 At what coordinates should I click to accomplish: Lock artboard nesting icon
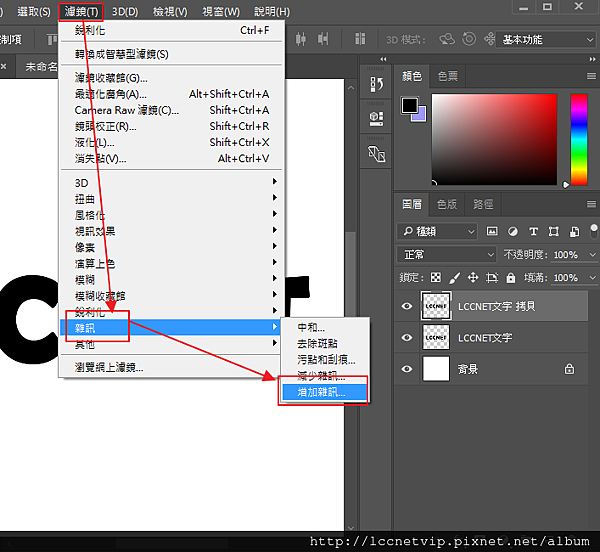pos(492,277)
